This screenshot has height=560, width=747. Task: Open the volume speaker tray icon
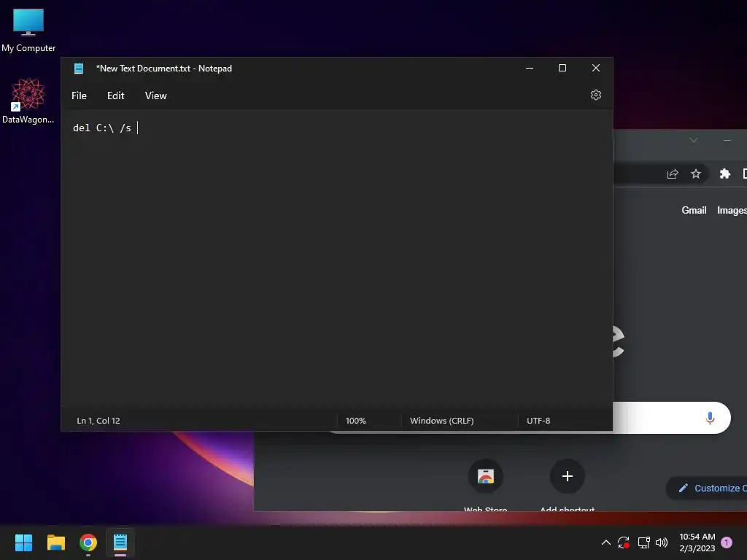(662, 542)
